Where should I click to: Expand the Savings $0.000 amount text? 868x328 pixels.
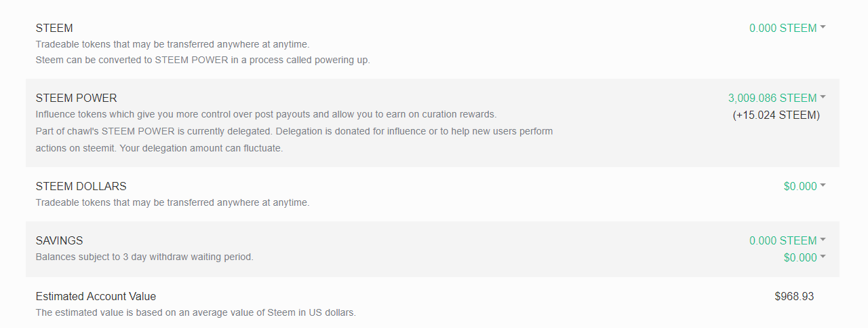(800, 258)
